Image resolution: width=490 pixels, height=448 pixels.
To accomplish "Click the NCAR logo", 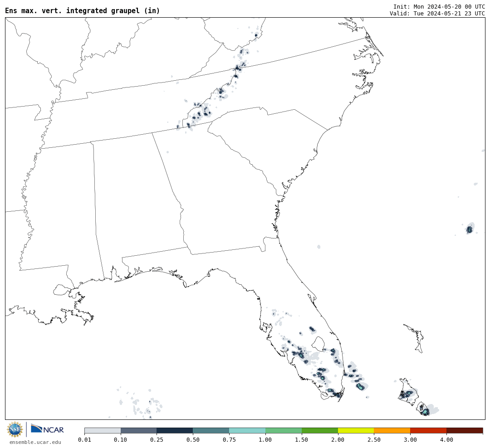I will point(47,429).
